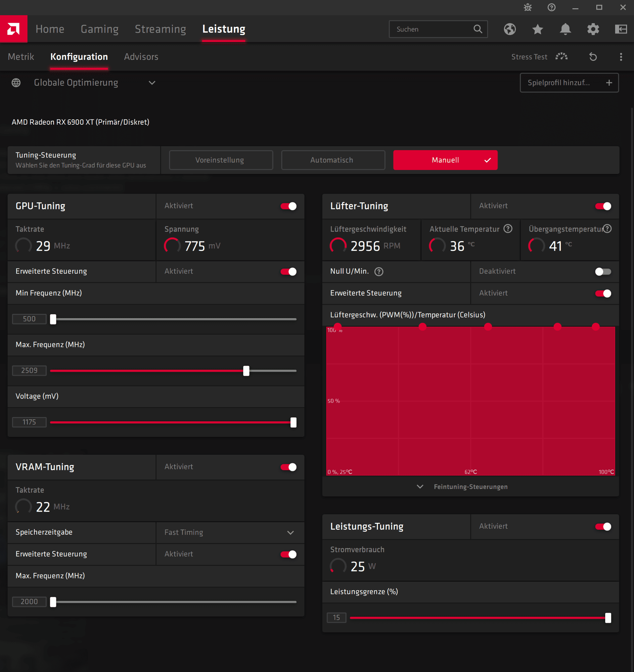Click Leistungsgrenze slider handle
This screenshot has width=634, height=672.
pyautogui.click(x=608, y=618)
